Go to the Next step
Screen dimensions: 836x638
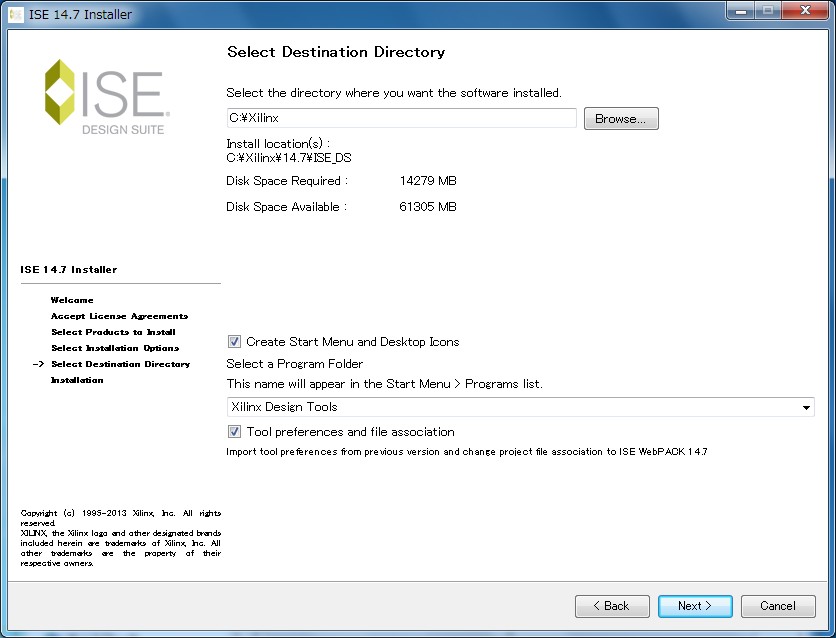point(695,606)
